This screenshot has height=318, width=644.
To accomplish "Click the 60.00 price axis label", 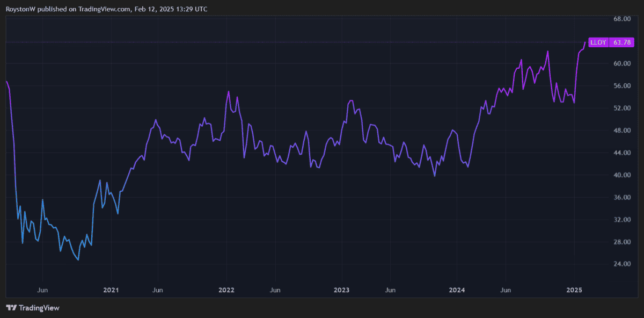I will coord(621,63).
